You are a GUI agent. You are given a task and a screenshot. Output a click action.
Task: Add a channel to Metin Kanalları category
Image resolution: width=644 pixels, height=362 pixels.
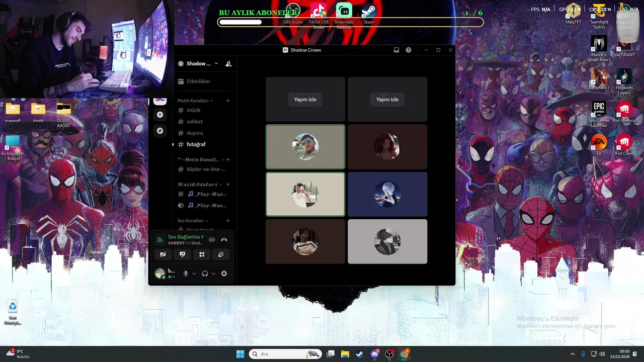click(228, 101)
